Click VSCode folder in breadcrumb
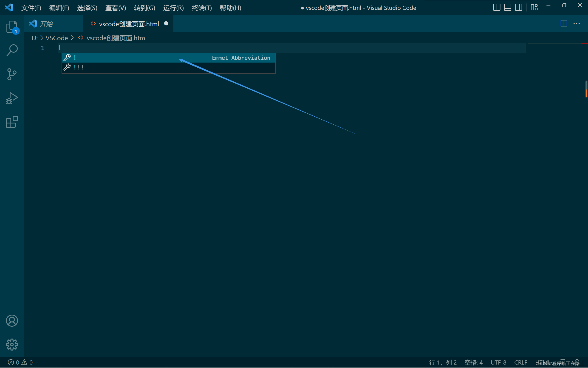The image size is (588, 368). [x=57, y=38]
